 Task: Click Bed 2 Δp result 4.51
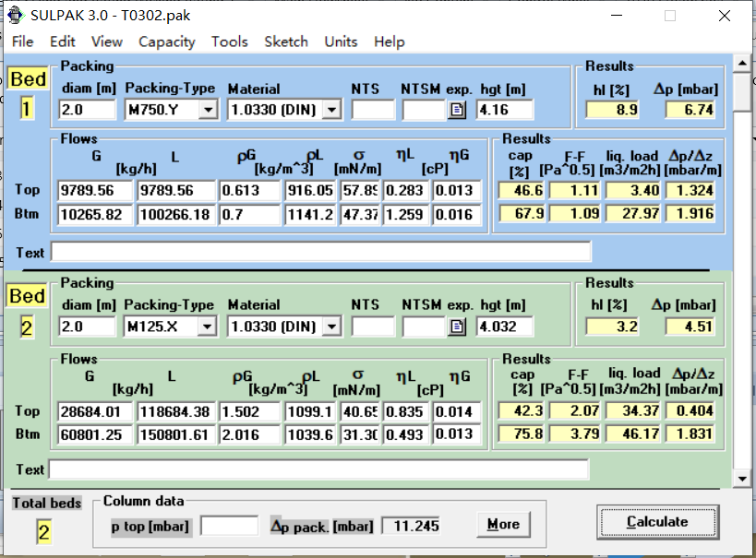tap(690, 326)
